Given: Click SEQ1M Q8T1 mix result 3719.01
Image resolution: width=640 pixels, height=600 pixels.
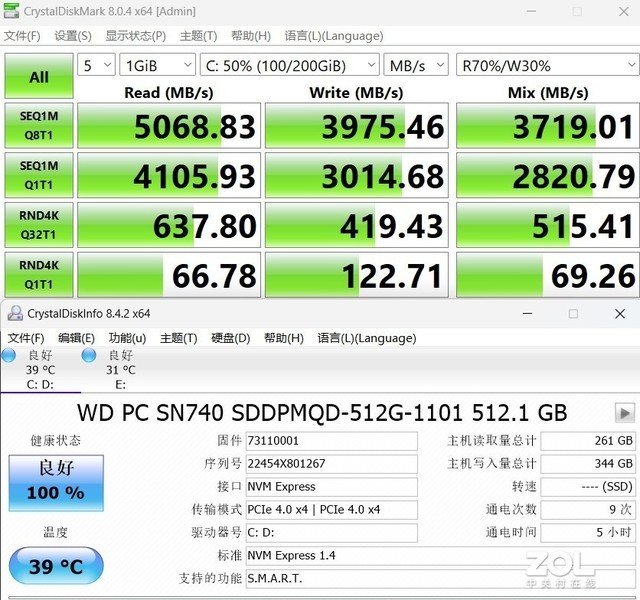Looking at the screenshot, I should (548, 126).
